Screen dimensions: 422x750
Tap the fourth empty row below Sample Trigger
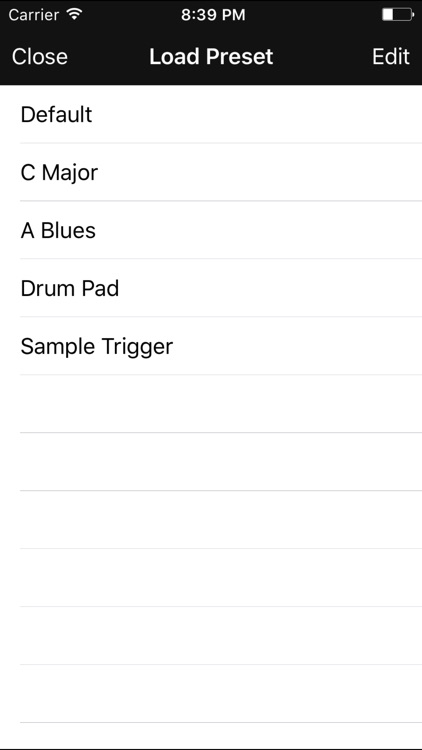point(211,577)
